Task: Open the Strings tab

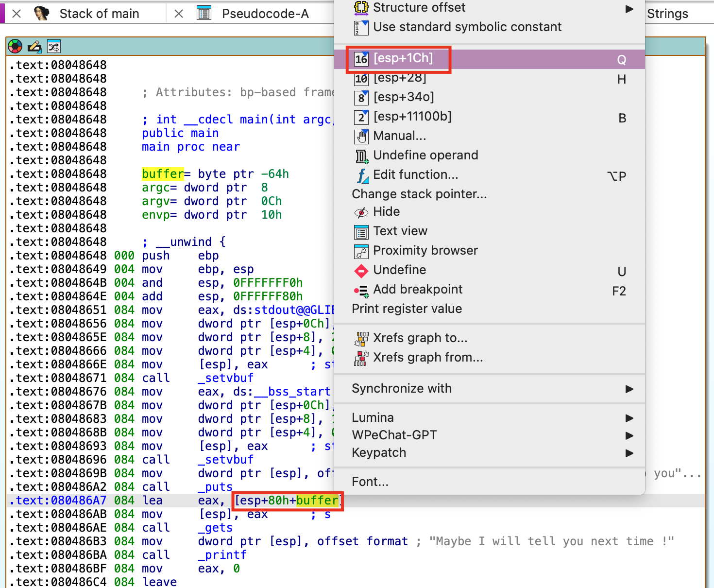Action: 667,14
